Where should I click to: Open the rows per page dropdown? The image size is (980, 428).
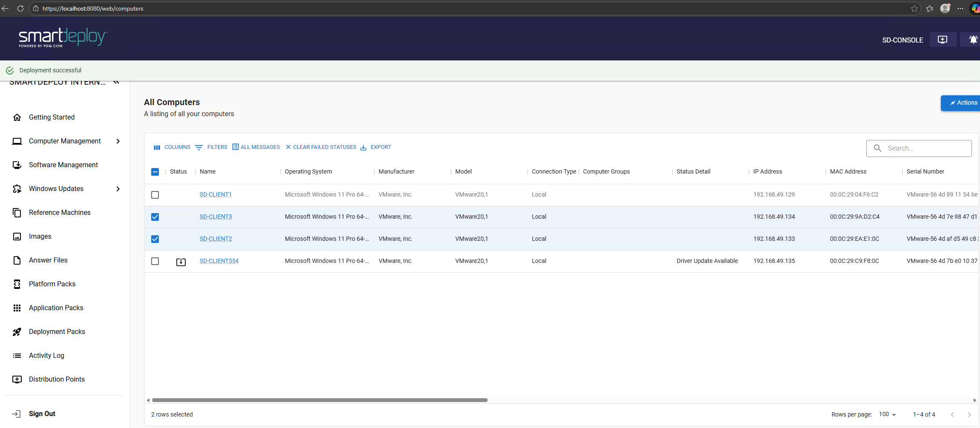[888, 414]
